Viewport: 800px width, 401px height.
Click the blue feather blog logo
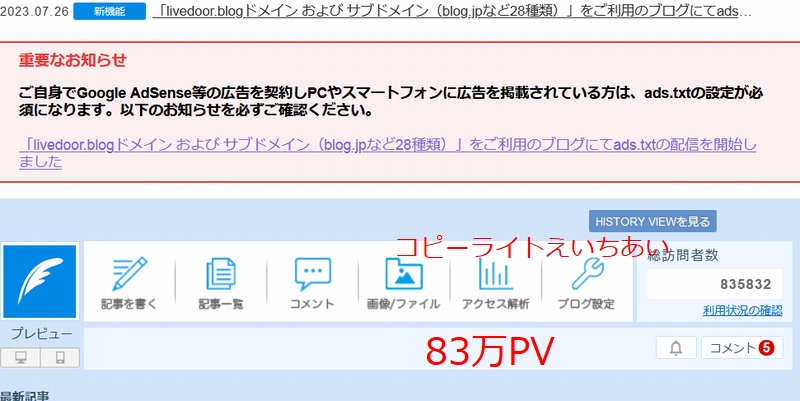pos(40,282)
